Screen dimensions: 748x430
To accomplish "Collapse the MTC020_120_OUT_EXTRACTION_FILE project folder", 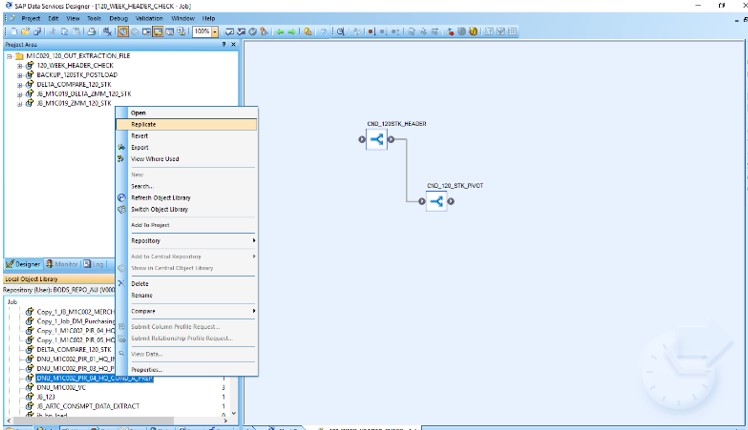I will 8,56.
